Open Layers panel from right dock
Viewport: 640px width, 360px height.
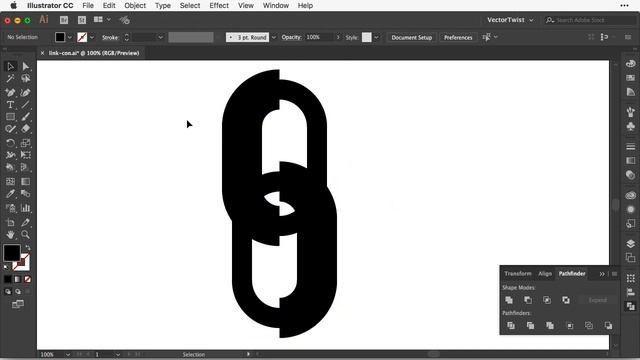(x=631, y=244)
